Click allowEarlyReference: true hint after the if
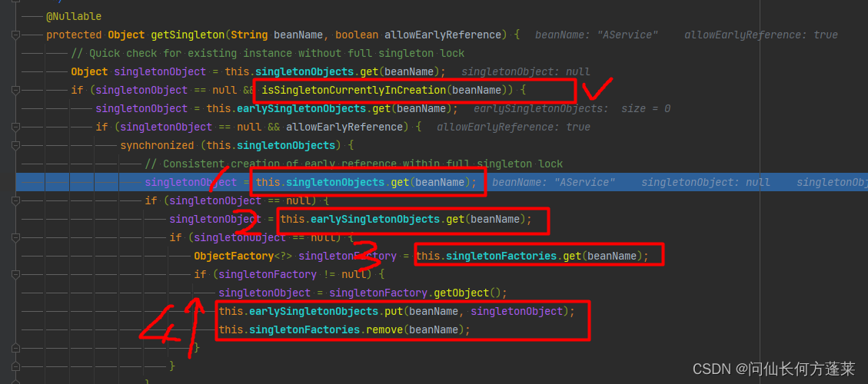Viewport: 868px width, 384px height. point(514,127)
